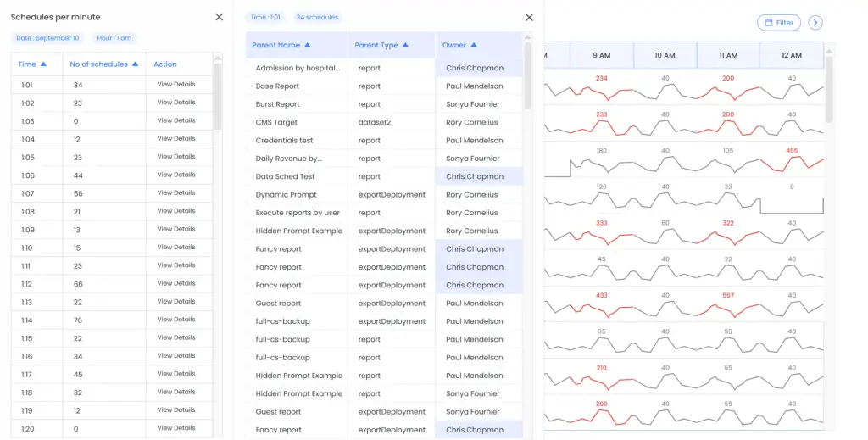Screen dimensions: 868x440
Task: Sort by Time column arrow
Action: pos(44,64)
